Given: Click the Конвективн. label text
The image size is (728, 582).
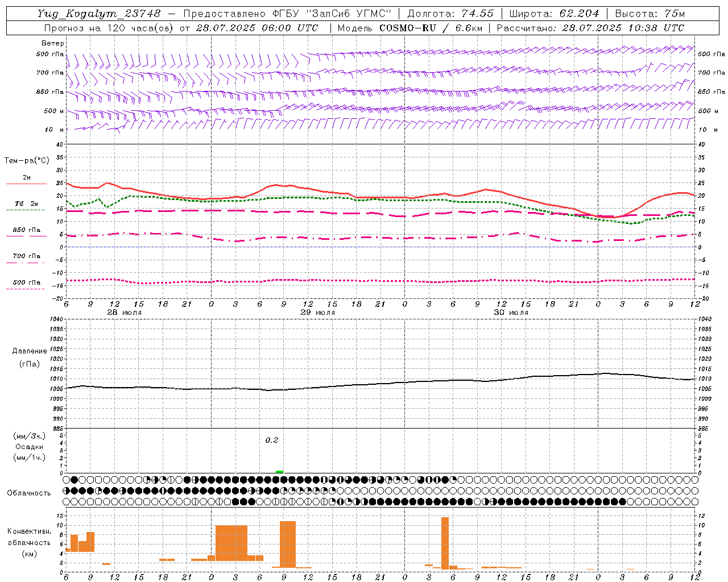Looking at the screenshot, I should [x=29, y=531].
